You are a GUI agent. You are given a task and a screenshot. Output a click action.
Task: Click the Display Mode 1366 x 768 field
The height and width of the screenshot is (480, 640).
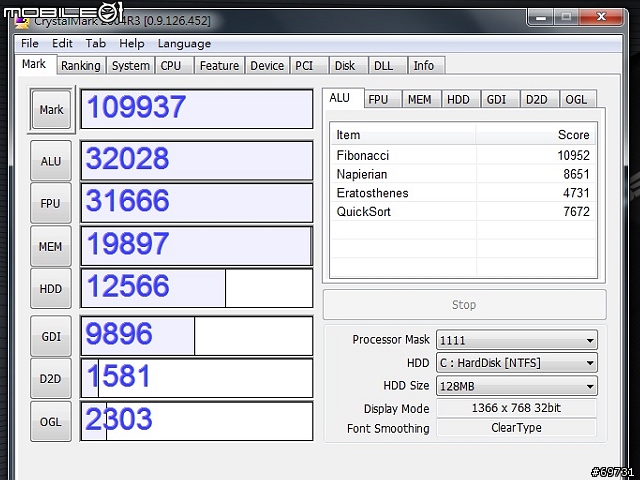pos(516,408)
